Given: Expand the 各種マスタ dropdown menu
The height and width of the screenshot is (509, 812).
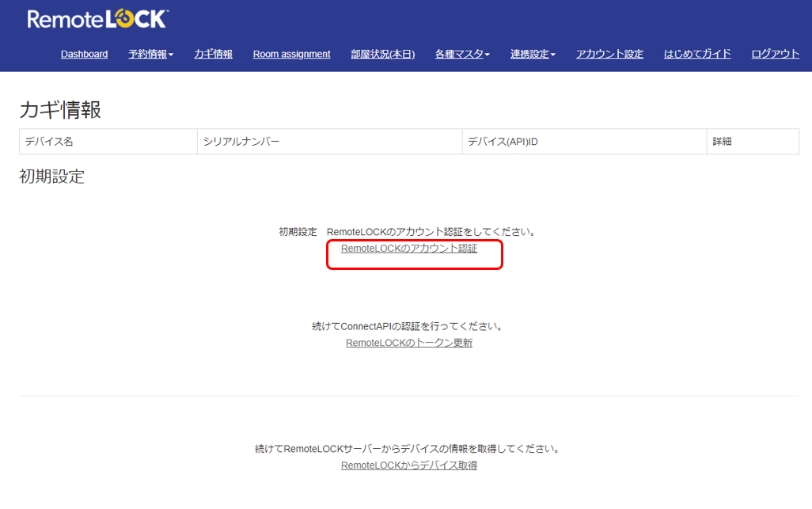Looking at the screenshot, I should [x=462, y=54].
